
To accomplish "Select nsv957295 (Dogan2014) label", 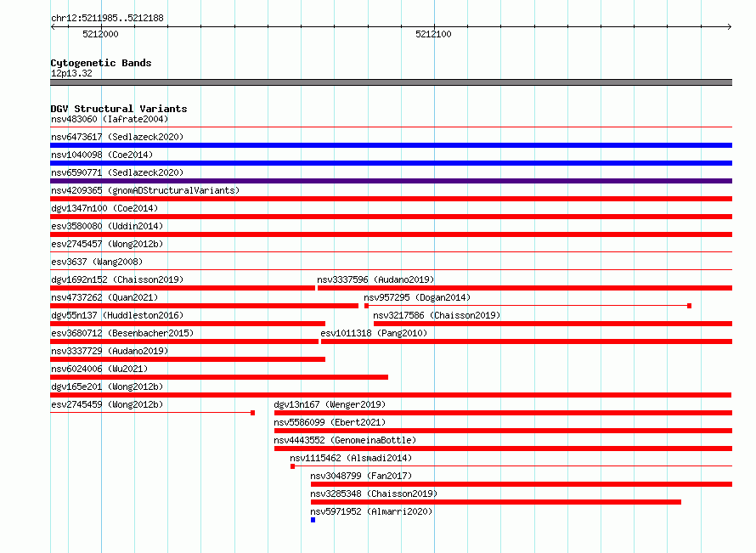I will tap(417, 297).
